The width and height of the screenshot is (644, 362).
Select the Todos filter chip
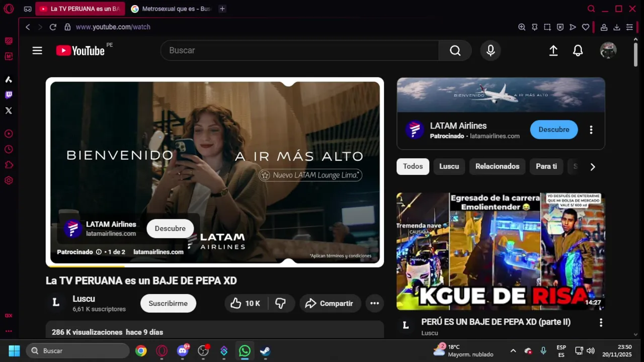pos(413,166)
